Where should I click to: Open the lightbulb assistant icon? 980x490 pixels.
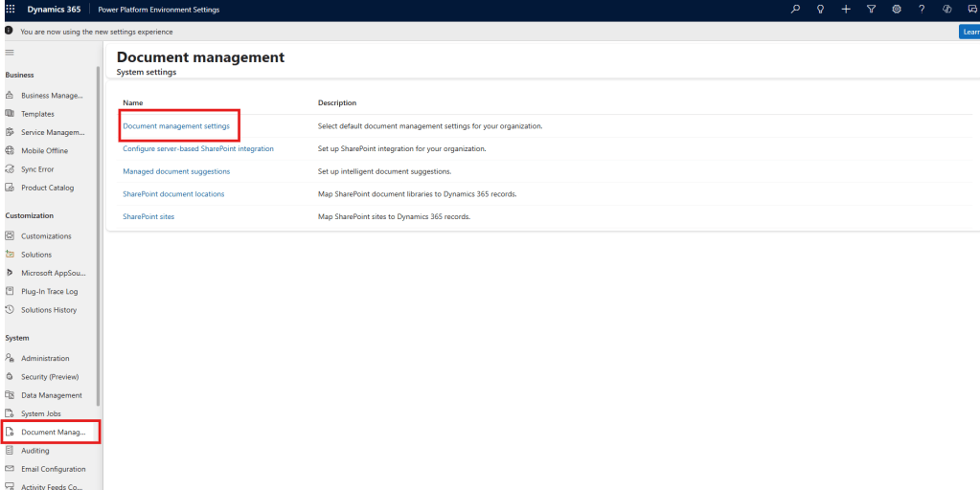point(820,9)
